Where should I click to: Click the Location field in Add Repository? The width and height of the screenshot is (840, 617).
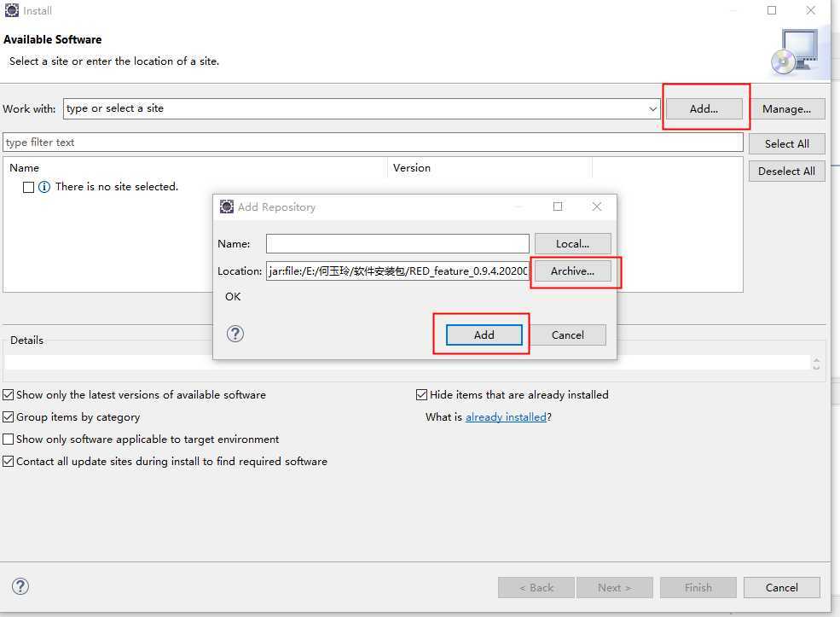397,271
